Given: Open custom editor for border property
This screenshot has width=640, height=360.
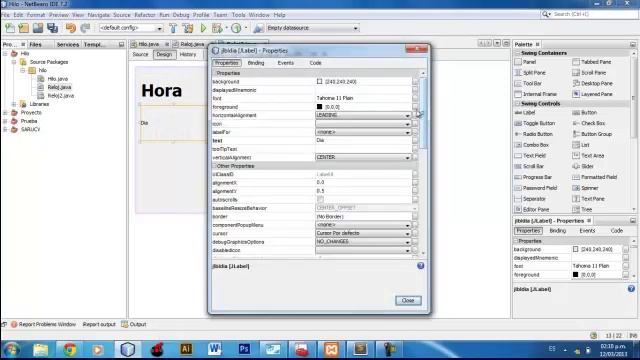Looking at the screenshot, I should [x=415, y=217].
